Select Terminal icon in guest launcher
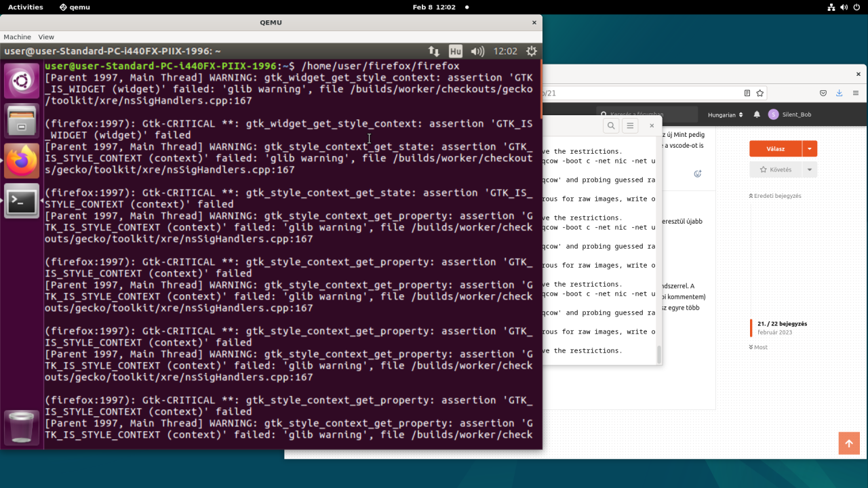This screenshot has height=488, width=868. click(x=22, y=201)
